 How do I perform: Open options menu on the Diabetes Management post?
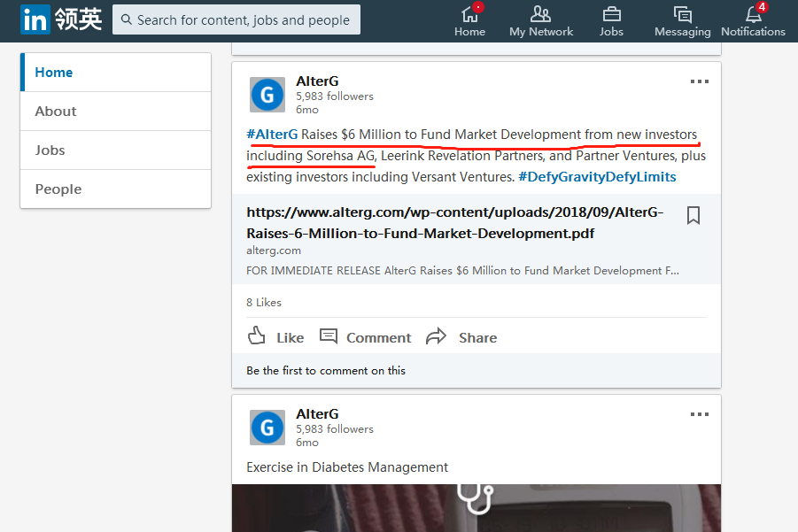pyautogui.click(x=700, y=414)
